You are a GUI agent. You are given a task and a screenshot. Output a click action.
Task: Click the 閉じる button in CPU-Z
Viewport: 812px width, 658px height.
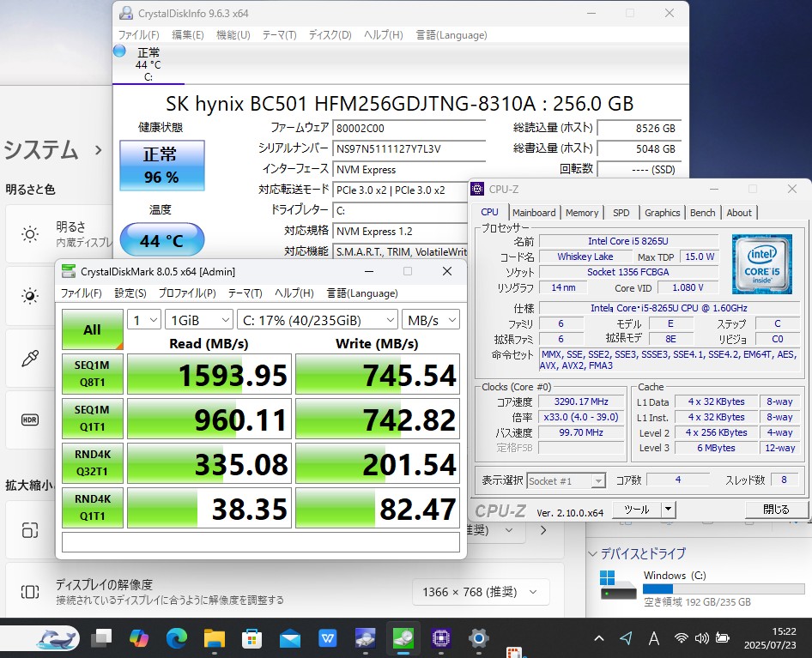coord(776,510)
